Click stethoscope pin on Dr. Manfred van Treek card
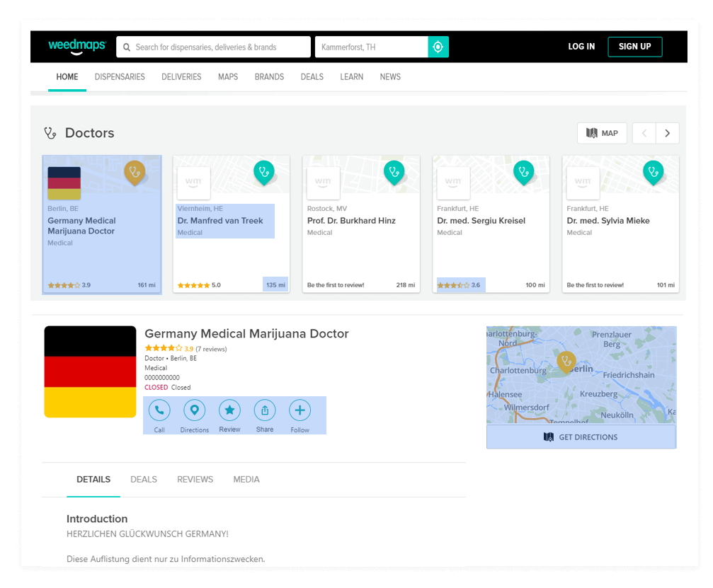 [x=264, y=173]
